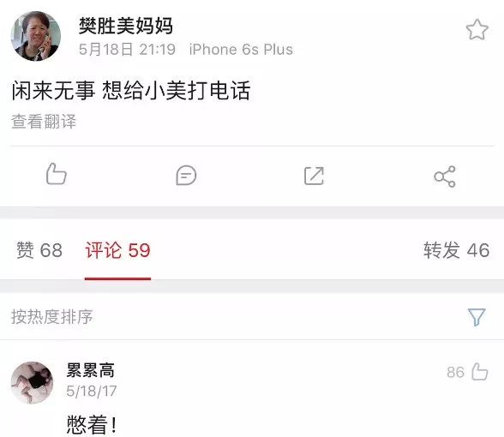This screenshot has width=504, height=437.
Task: Tap 查看翻译 to translate the post
Action: coord(44,122)
